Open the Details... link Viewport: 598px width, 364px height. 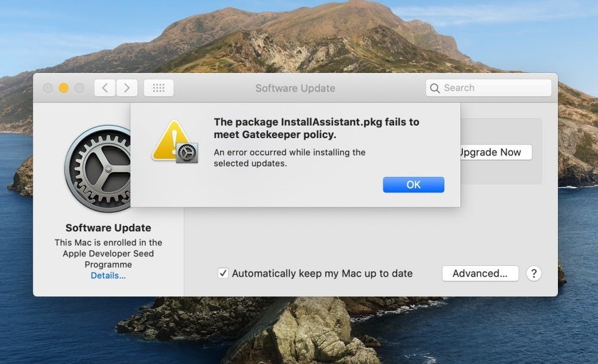coord(108,276)
